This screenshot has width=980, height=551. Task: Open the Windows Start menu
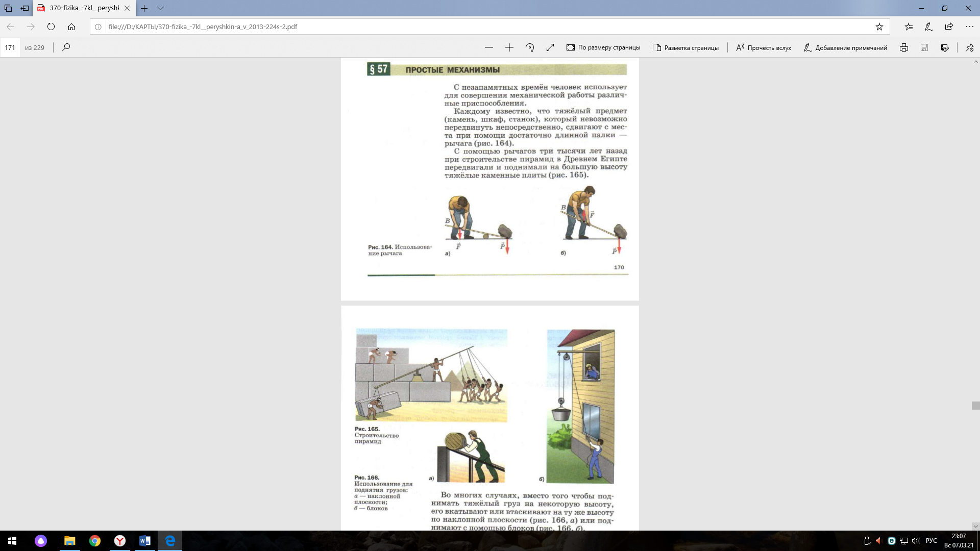pyautogui.click(x=12, y=541)
